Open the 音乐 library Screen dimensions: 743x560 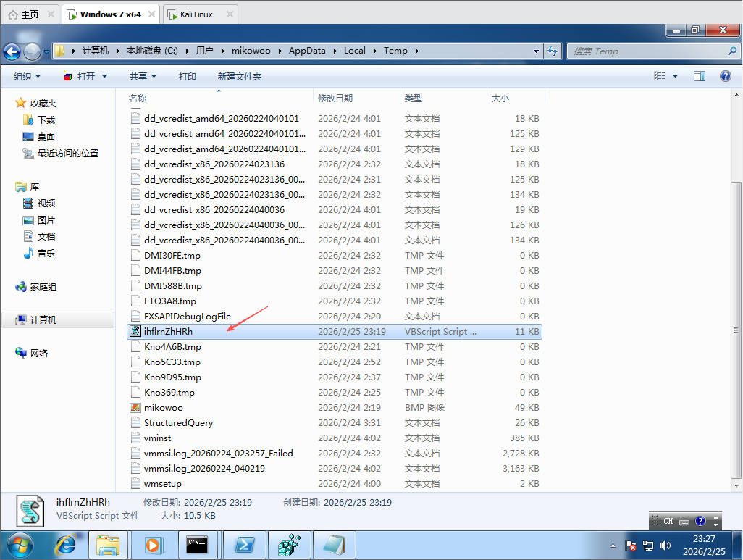(x=39, y=254)
